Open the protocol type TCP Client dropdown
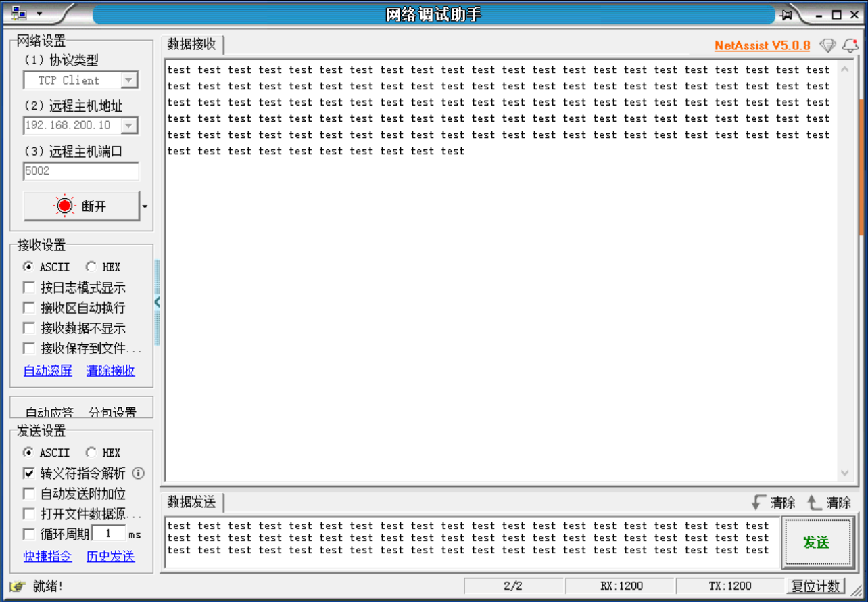868x602 pixels. click(129, 80)
